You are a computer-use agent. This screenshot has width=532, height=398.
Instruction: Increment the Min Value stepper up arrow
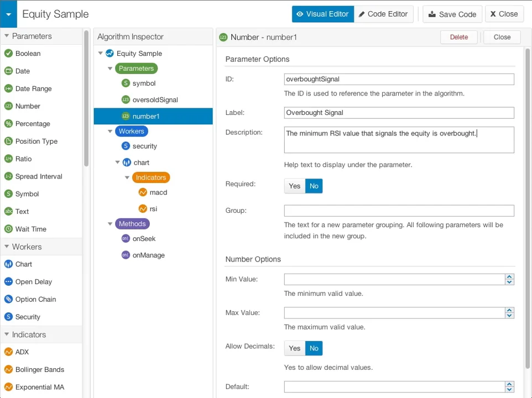pyautogui.click(x=509, y=276)
